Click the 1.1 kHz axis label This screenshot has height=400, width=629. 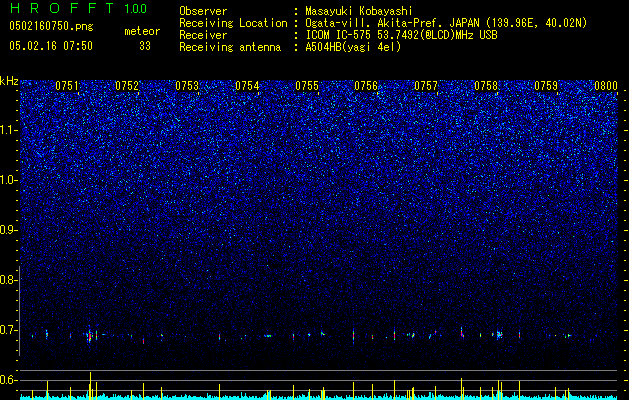(9, 130)
